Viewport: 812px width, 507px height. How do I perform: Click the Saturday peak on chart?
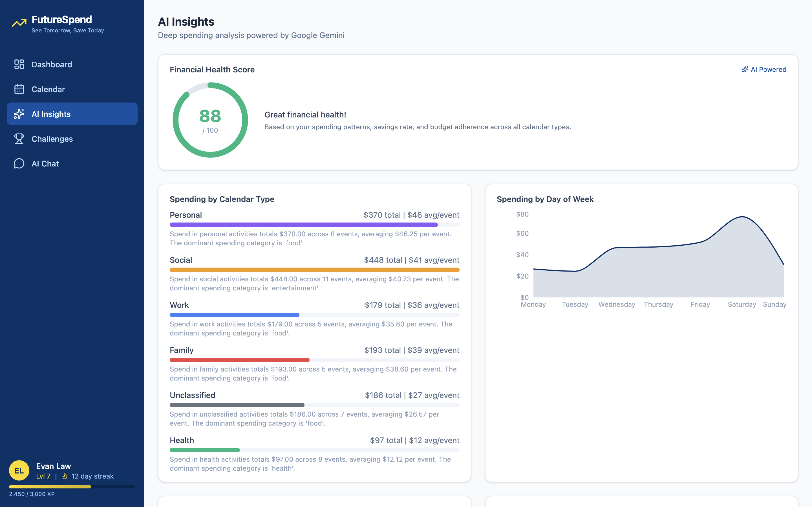[x=742, y=217]
